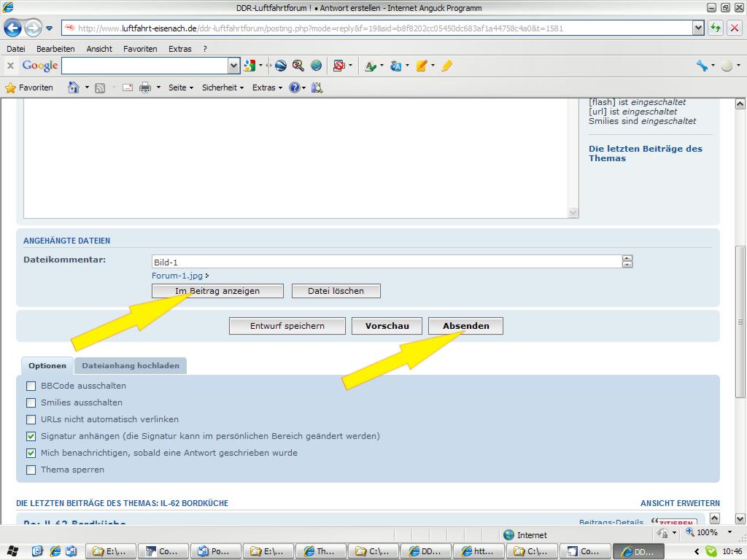Click the Refresh page icon
Image resolution: width=747 pixels, height=560 pixels.
click(x=716, y=28)
